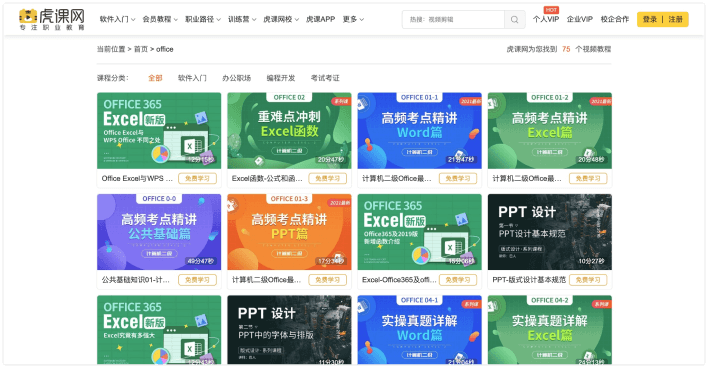Open the OFFICE 01-3 PPT篇 thumbnail
This screenshot has height=369, width=708.
pos(289,232)
